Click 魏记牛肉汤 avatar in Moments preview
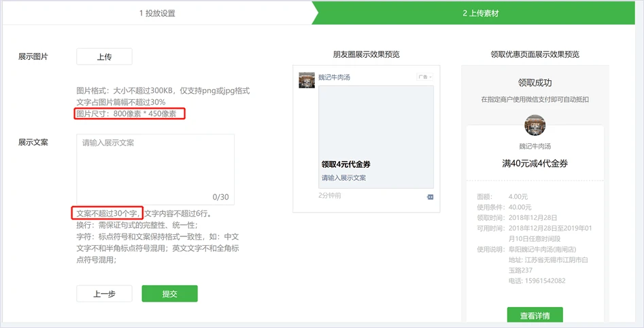The width and height of the screenshot is (644, 328). click(x=307, y=80)
